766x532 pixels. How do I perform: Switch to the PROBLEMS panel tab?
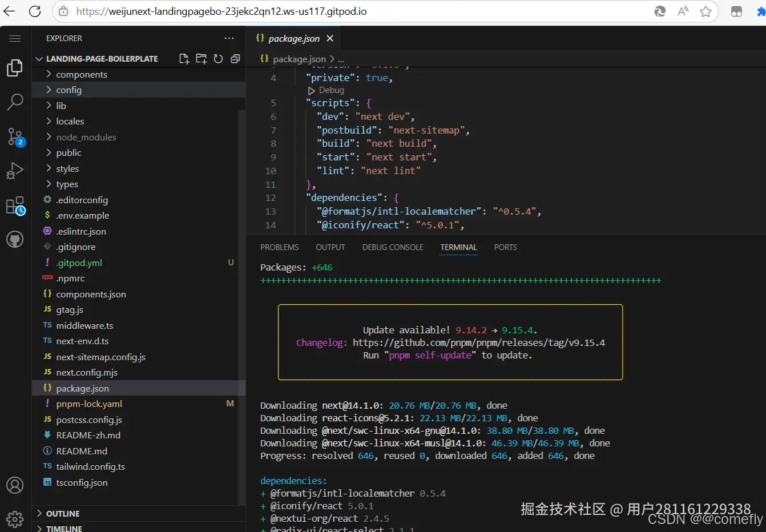click(x=279, y=247)
